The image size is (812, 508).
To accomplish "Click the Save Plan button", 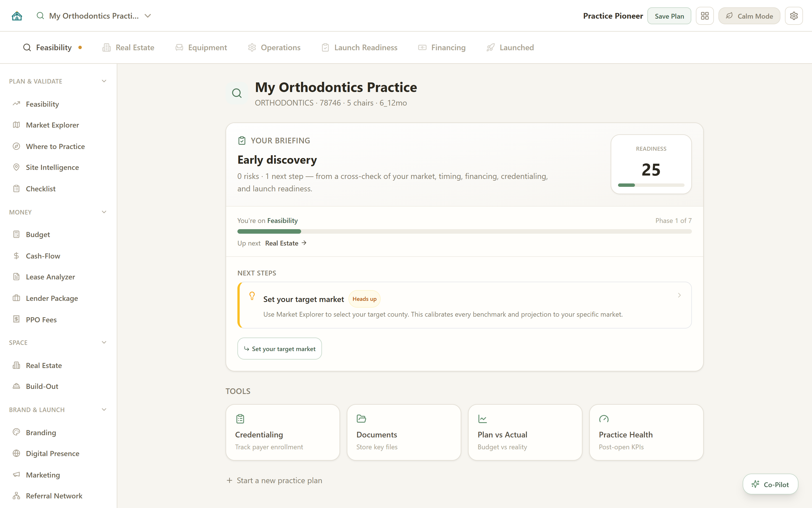I will [669, 16].
